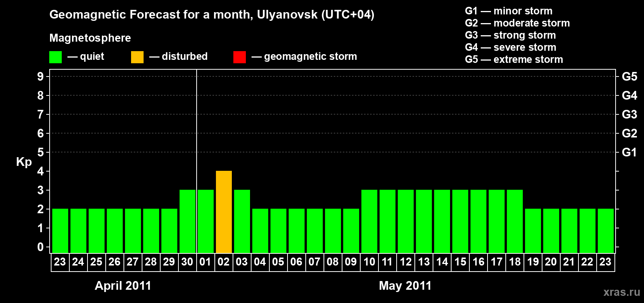Image resolution: width=644 pixels, height=303 pixels.
Task: Click the April 2011 month label
Action: [x=123, y=286]
